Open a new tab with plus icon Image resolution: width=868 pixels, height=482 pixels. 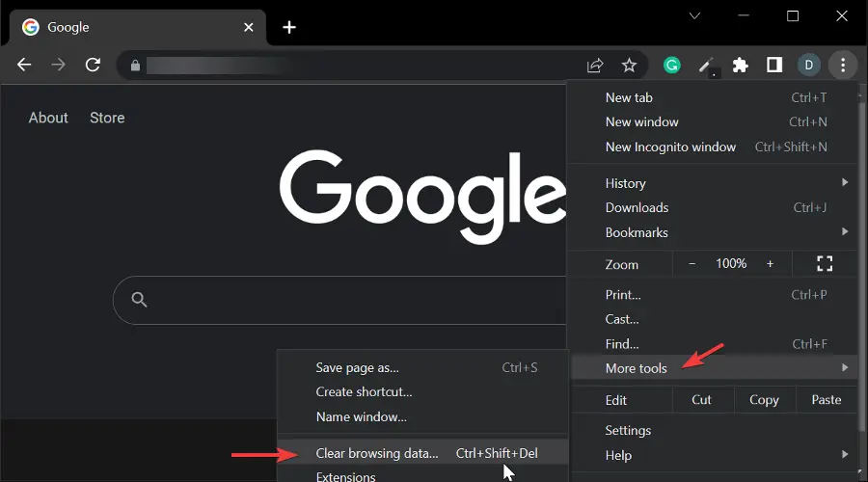tap(289, 27)
